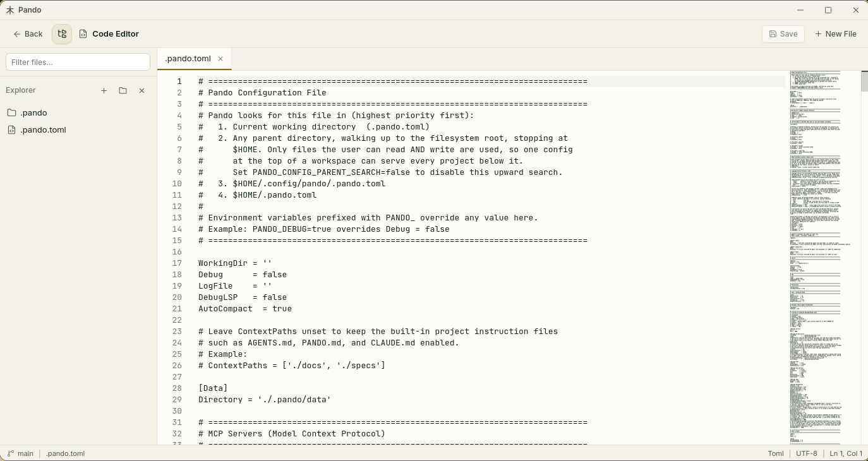Minimize the Pando window
Image resolution: width=868 pixels, height=461 pixels.
(x=800, y=10)
